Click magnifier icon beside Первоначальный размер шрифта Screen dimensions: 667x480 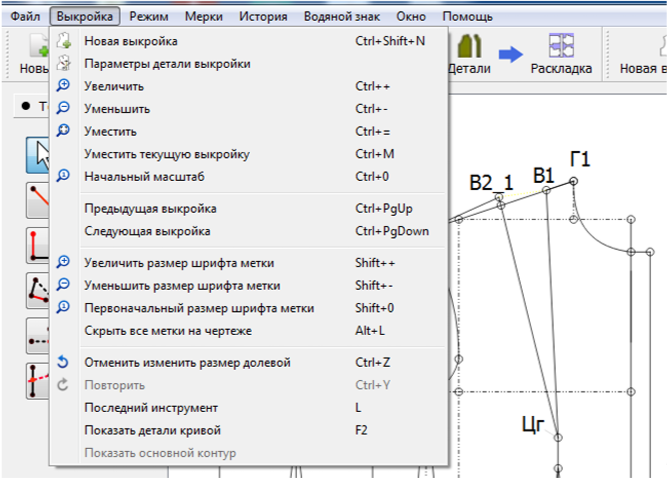(63, 307)
